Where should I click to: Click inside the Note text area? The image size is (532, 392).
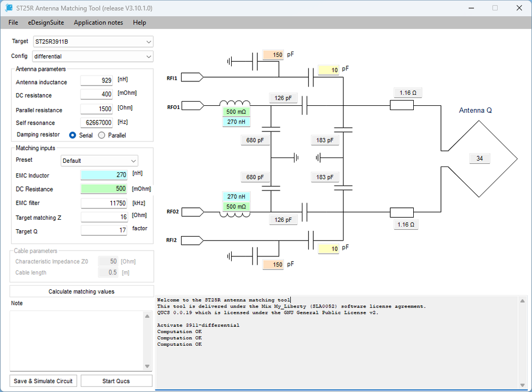click(x=77, y=341)
